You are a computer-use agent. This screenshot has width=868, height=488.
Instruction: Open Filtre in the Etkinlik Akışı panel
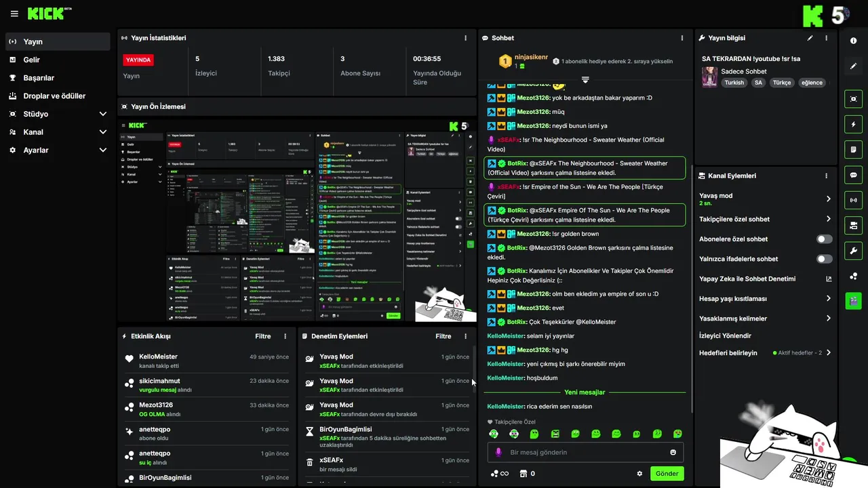tap(262, 336)
